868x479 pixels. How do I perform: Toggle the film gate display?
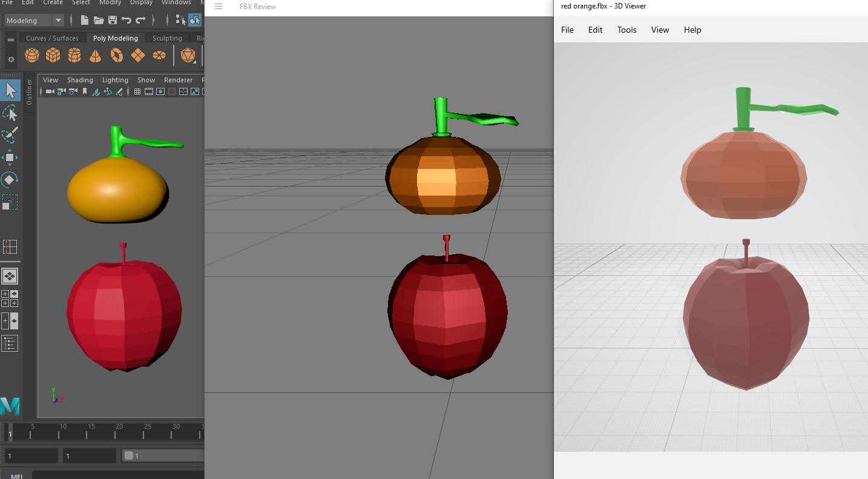(149, 91)
